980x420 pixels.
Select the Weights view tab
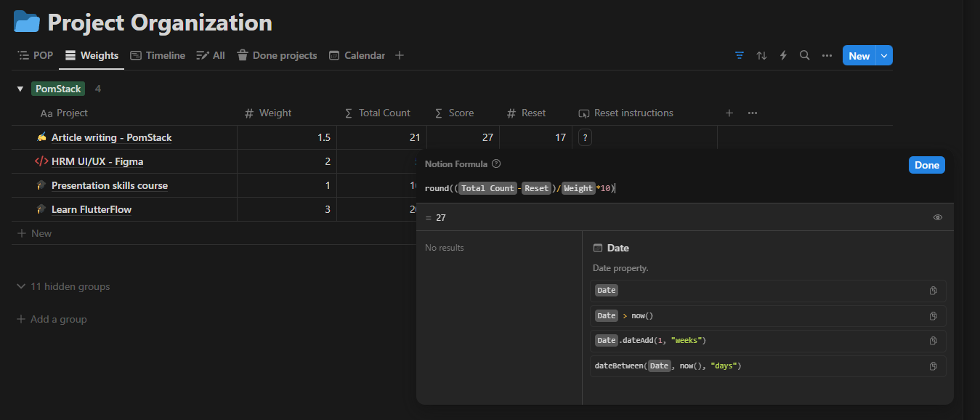pos(92,55)
